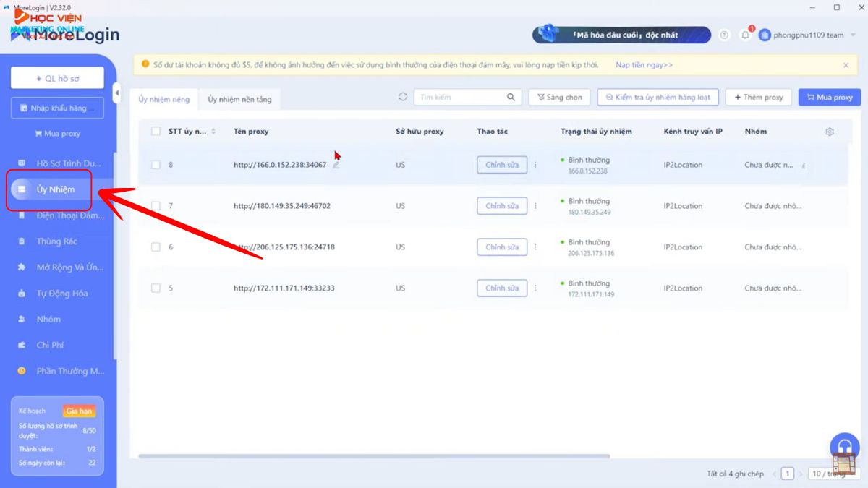Screen dimensions: 868x488
Task: Click Chỉnh sửa for proxy 166.0.152.238
Action: (x=502, y=165)
